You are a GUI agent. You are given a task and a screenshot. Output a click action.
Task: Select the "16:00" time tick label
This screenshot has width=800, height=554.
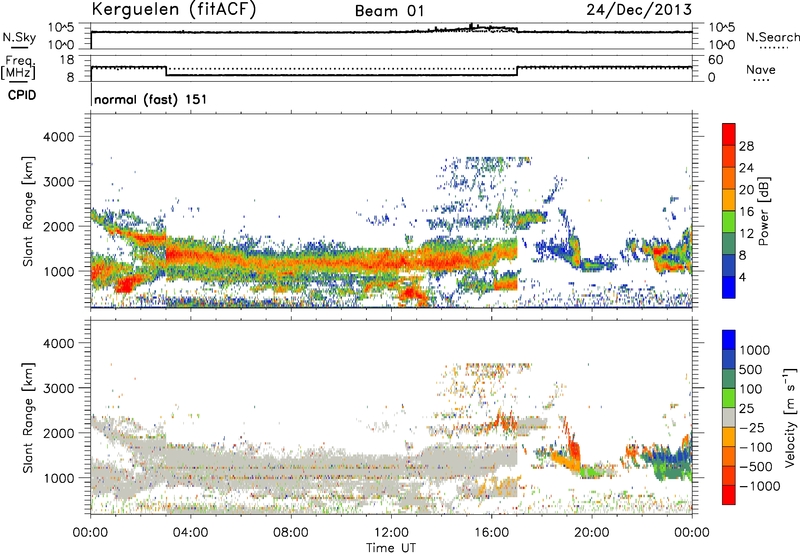[x=491, y=533]
